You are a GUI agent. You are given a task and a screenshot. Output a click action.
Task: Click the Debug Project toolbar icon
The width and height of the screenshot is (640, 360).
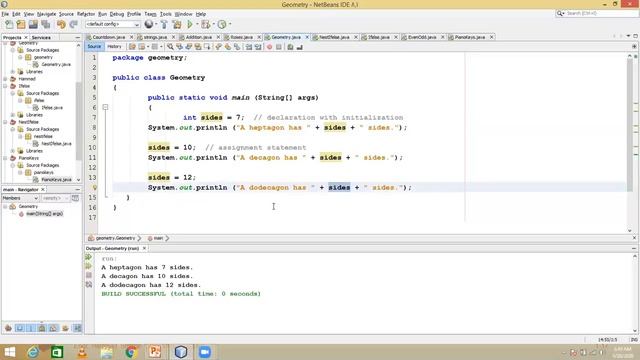pos(205,24)
